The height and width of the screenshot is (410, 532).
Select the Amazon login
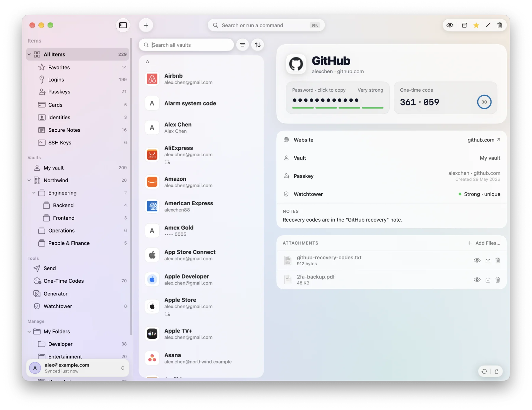coord(201,182)
